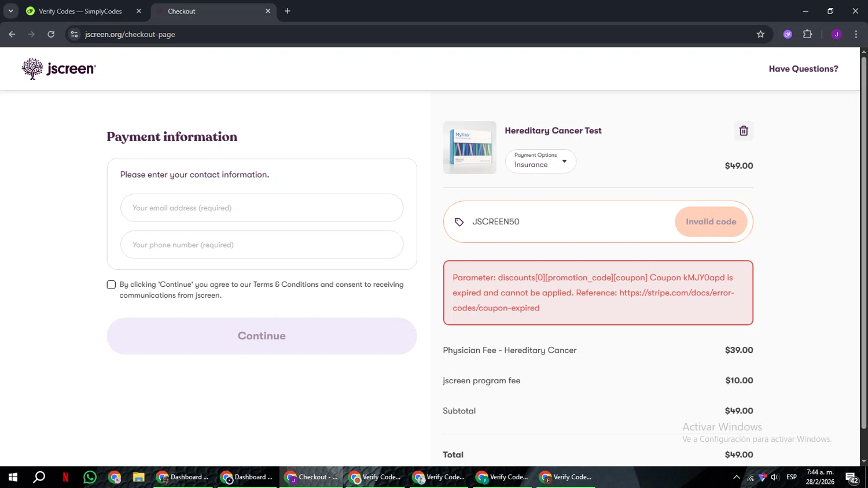This screenshot has width=868, height=488.
Task: Click the $10.00 program fee amount
Action: 739,380
